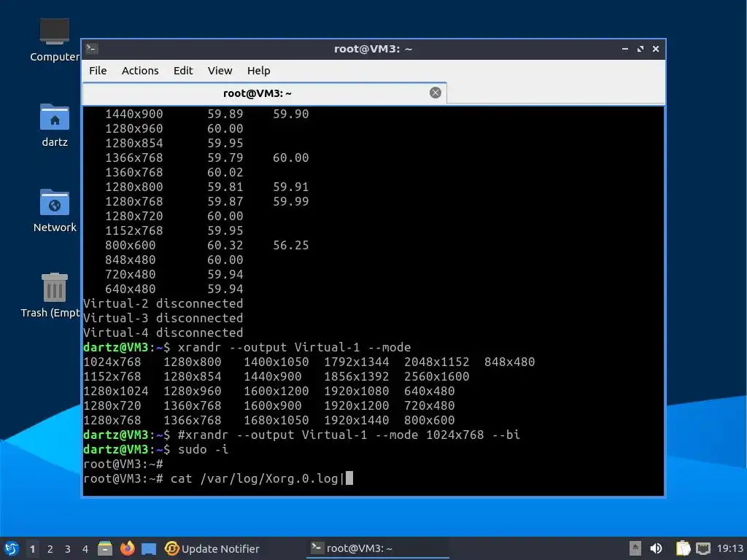Click the 1920x1080 completion entry
This screenshot has width=747, height=560.
[x=356, y=391]
